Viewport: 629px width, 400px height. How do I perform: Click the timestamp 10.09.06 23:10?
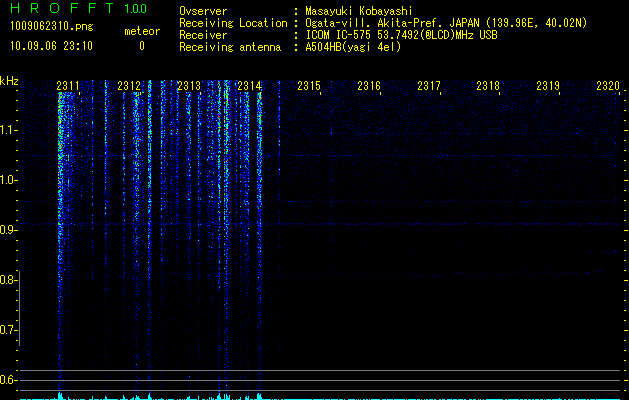51,46
